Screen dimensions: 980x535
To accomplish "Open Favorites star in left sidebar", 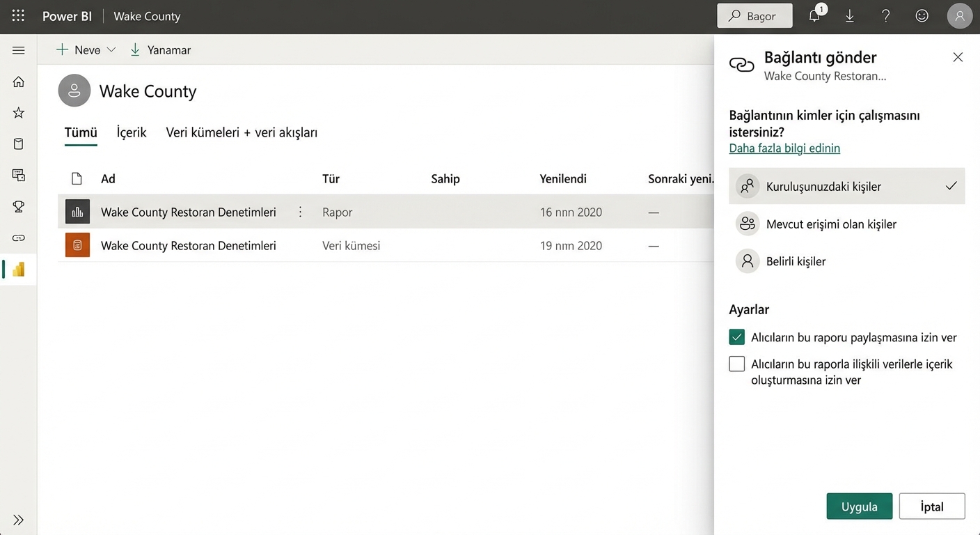I will pos(19,113).
